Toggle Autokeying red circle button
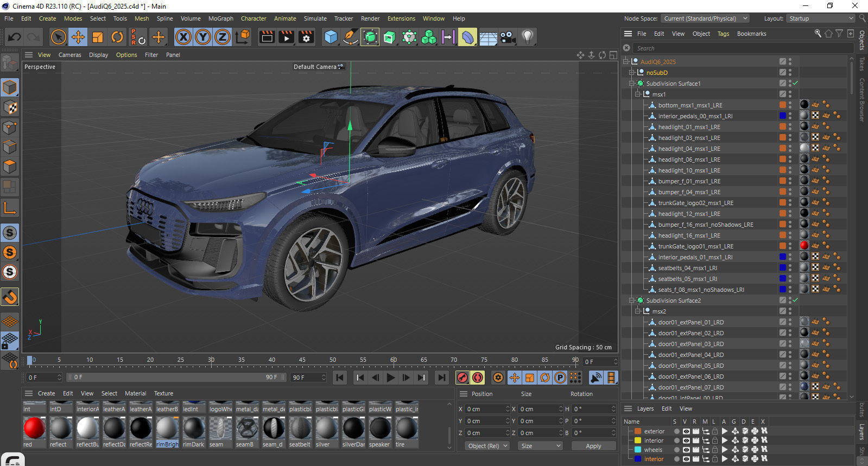The width and height of the screenshot is (868, 466). 478,378
